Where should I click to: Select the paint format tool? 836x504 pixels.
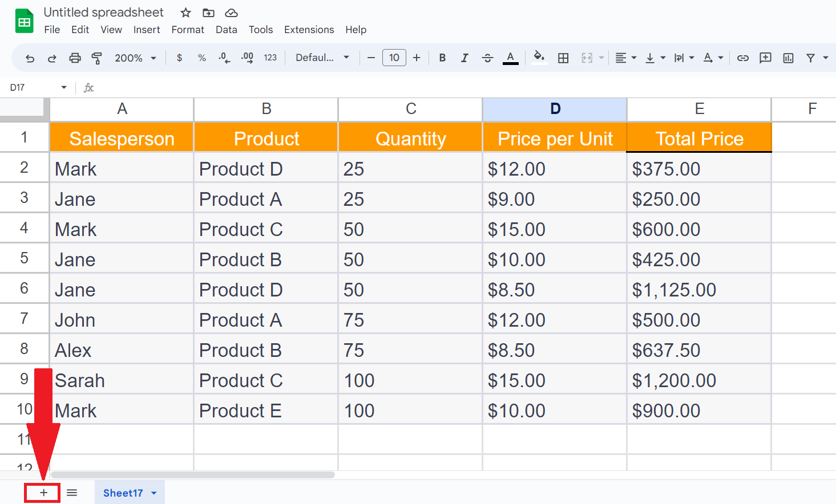coord(97,58)
